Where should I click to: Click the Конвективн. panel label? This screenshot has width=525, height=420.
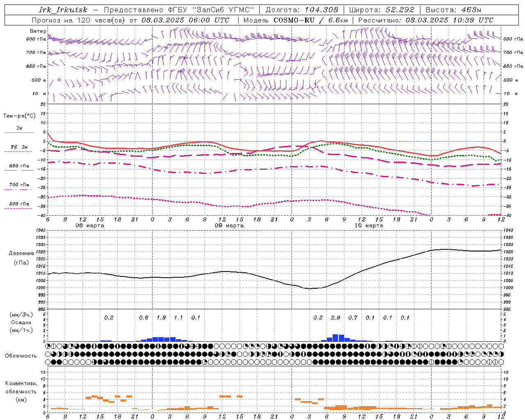pyautogui.click(x=21, y=383)
